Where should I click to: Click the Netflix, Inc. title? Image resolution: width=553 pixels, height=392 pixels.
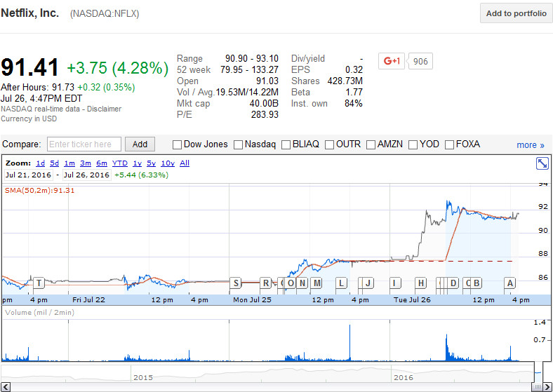[x=29, y=13]
